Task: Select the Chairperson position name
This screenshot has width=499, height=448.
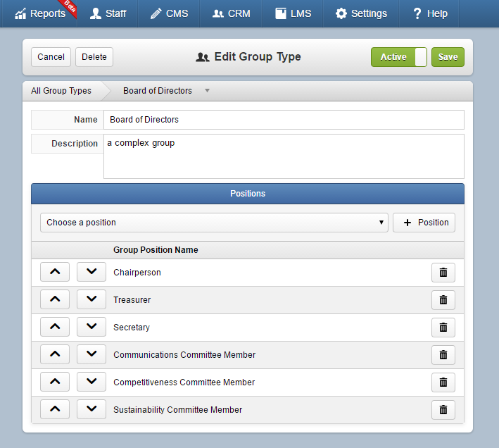Action: [x=137, y=273]
